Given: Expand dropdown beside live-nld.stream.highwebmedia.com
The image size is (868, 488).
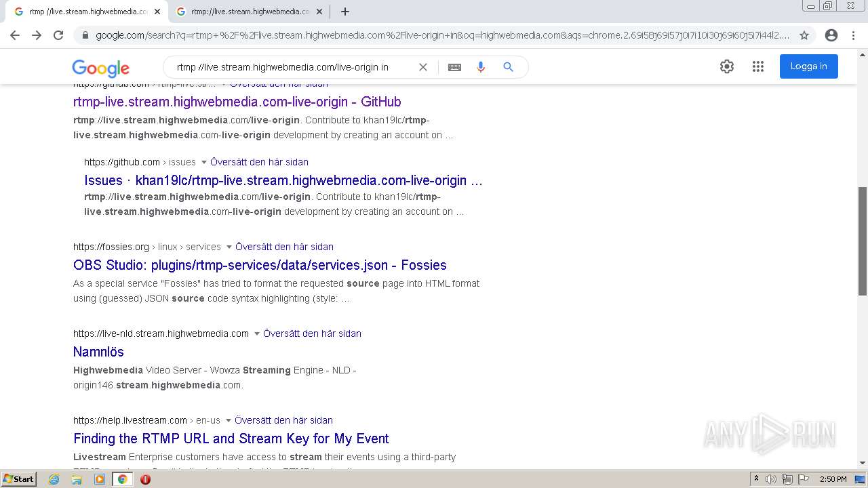Looking at the screenshot, I should point(256,334).
